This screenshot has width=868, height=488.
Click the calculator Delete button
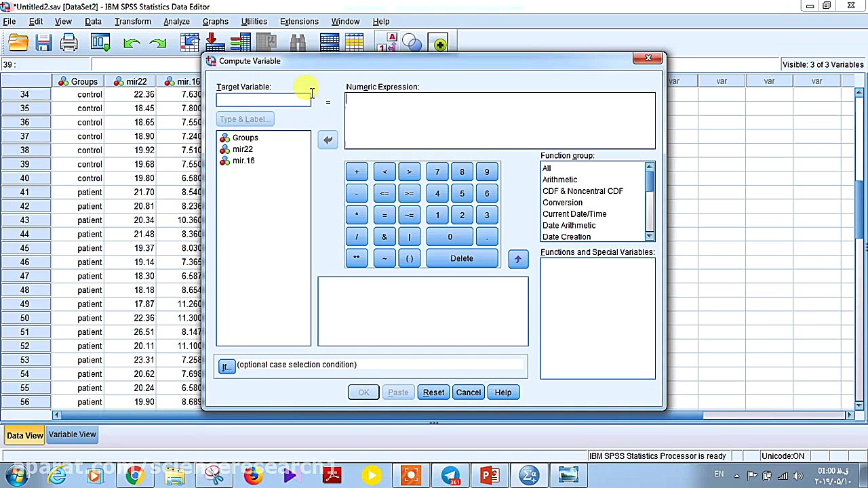462,258
